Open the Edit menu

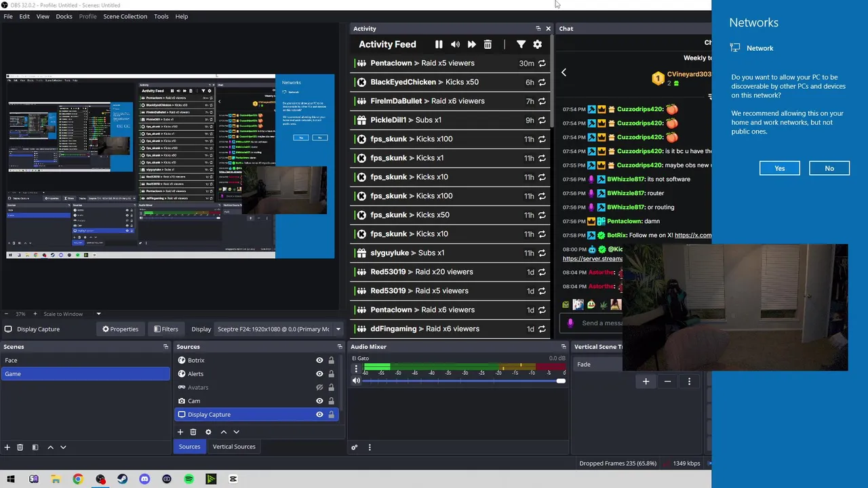click(x=24, y=16)
